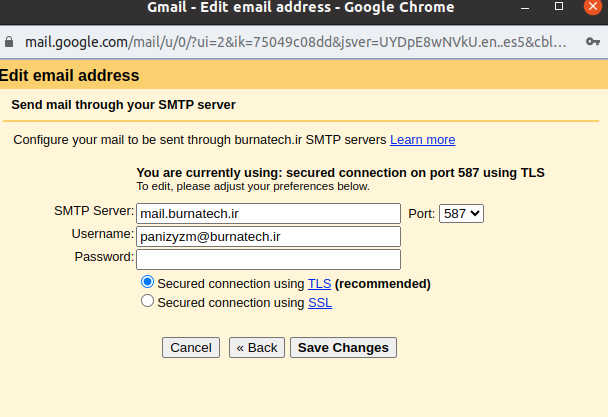Select secured connection using TLS radio
The image size is (608, 417).
click(x=148, y=283)
